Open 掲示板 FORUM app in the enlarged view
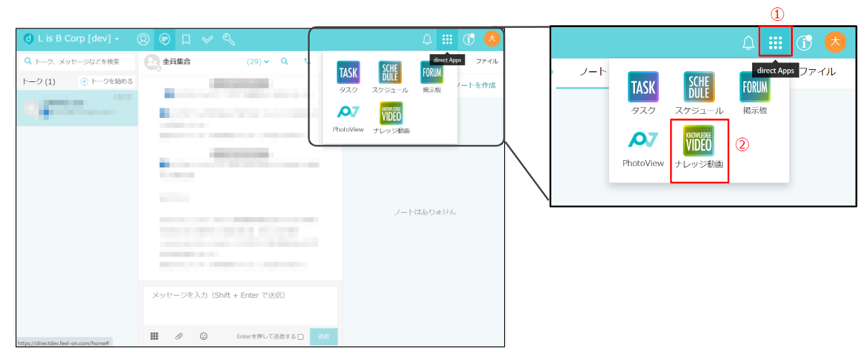868x358 pixels. 755,93
